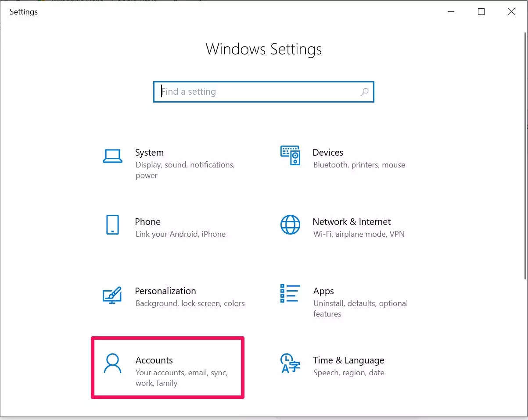Click the search magnifier icon
The image size is (528, 420).
[364, 92]
